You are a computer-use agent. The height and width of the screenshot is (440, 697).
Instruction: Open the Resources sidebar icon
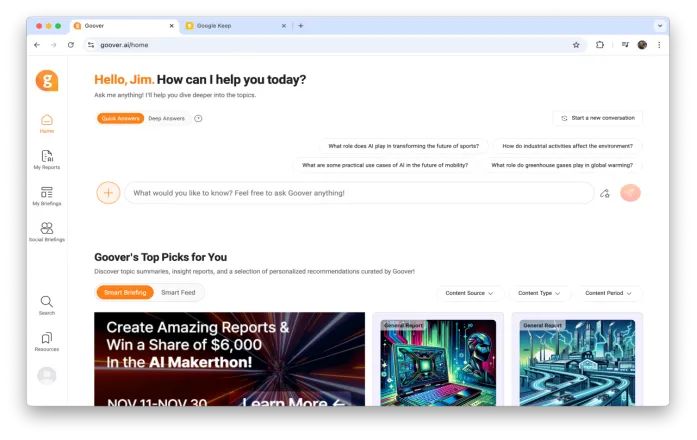click(x=47, y=342)
